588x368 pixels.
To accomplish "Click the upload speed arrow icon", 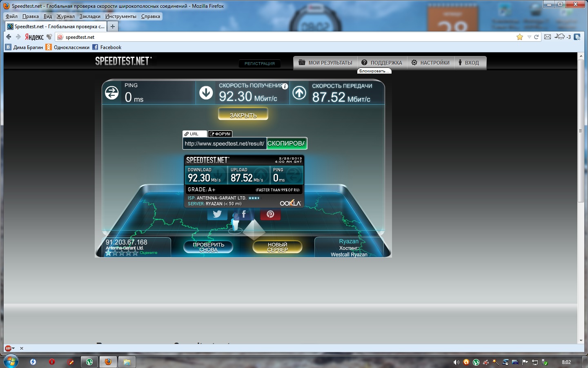I will 299,93.
